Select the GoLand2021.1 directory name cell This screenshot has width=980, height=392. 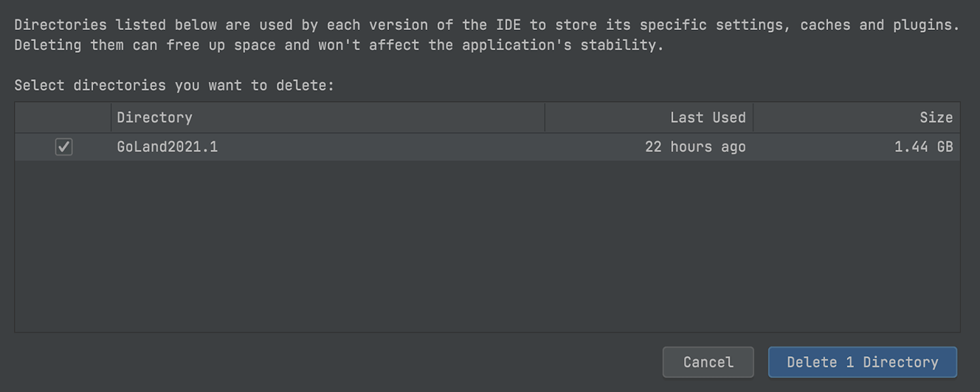167,147
